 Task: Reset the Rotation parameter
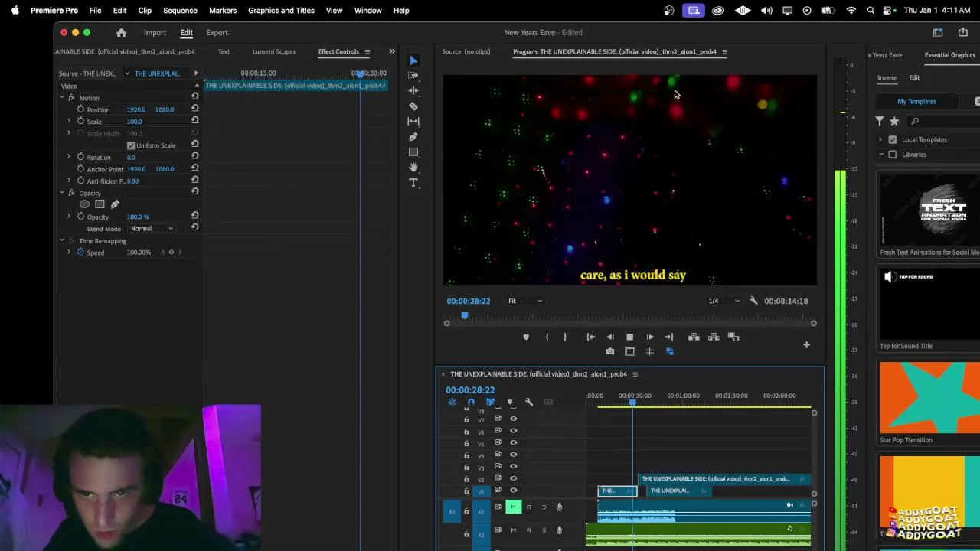194,157
